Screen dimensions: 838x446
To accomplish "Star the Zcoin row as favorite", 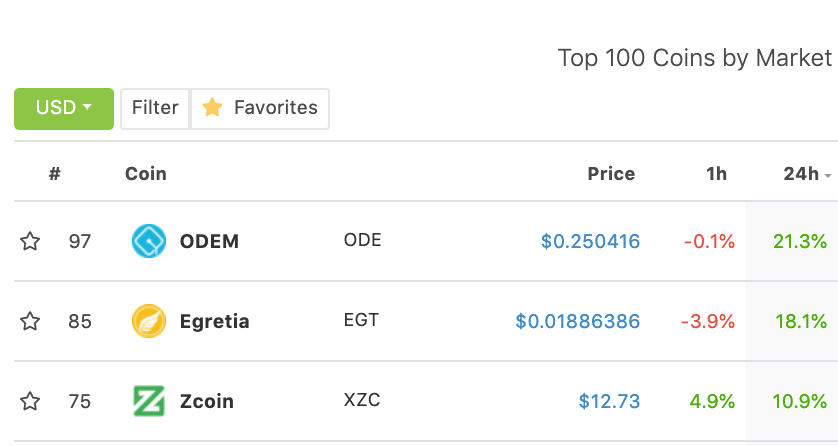I will [30, 401].
